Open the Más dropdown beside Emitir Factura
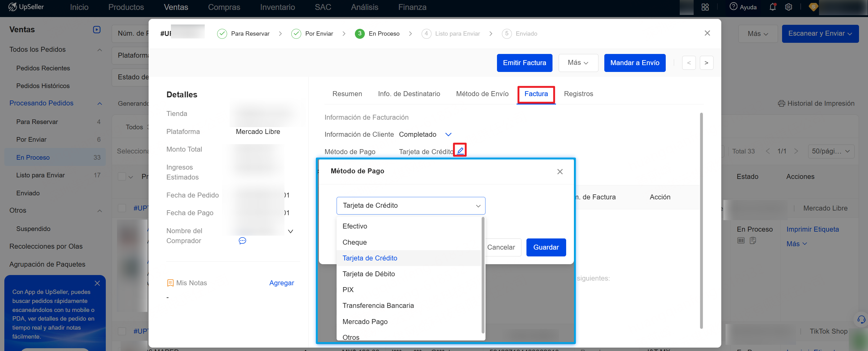The image size is (868, 351). (x=578, y=63)
